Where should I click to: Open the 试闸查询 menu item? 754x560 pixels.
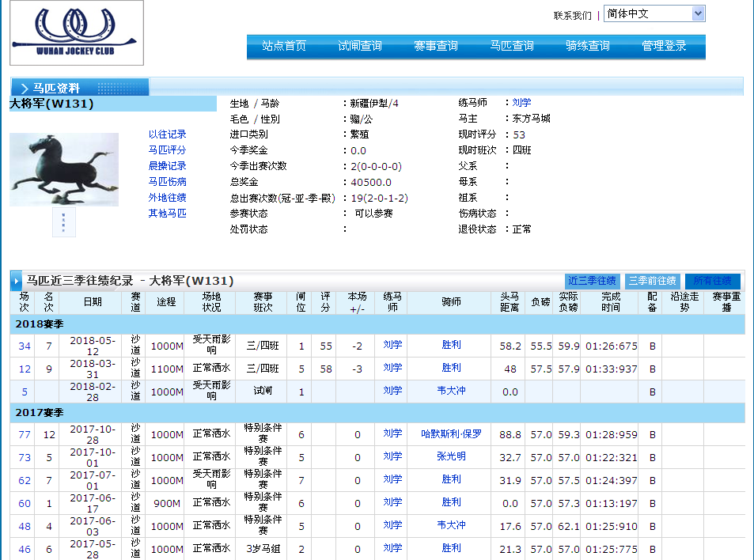[360, 47]
